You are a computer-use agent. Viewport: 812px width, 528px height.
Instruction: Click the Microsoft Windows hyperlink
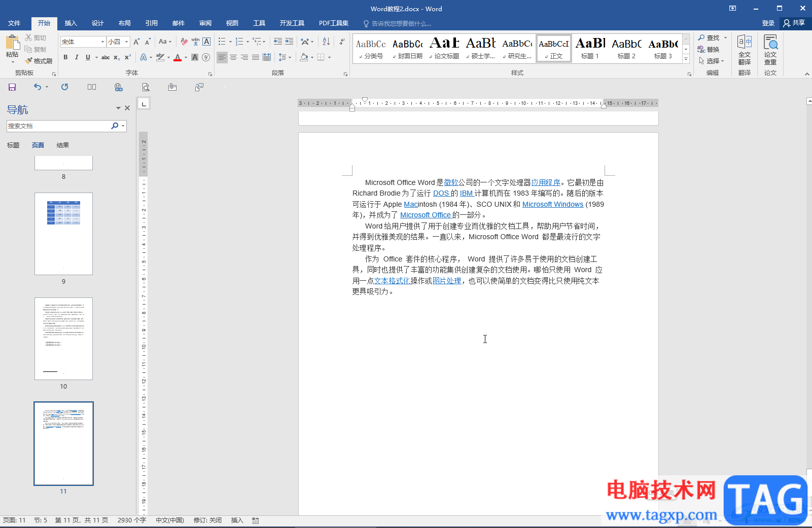553,204
